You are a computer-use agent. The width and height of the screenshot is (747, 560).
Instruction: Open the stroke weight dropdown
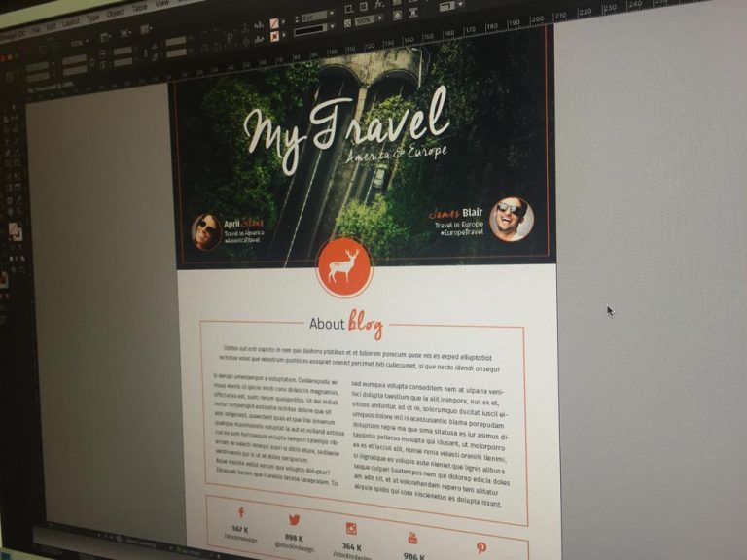click(332, 14)
